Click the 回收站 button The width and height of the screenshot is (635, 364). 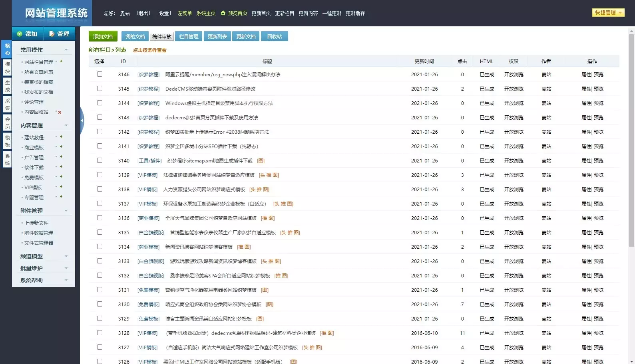click(x=275, y=36)
